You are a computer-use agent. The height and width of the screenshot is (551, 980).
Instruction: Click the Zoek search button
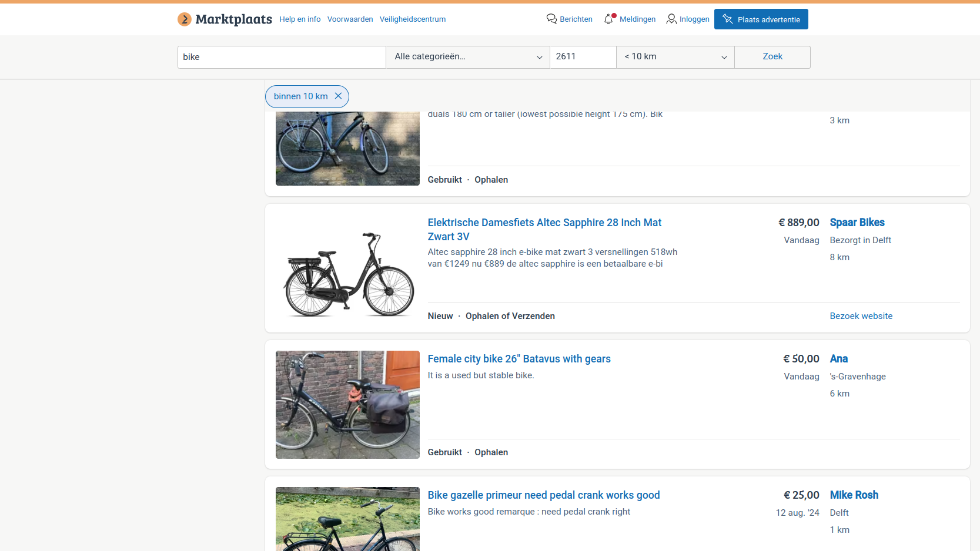pyautogui.click(x=772, y=57)
